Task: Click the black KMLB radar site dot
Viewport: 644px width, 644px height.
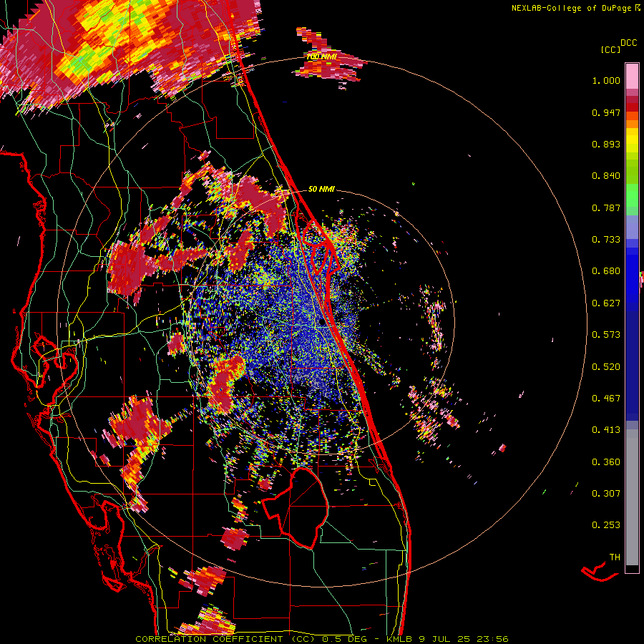Action: [322, 323]
